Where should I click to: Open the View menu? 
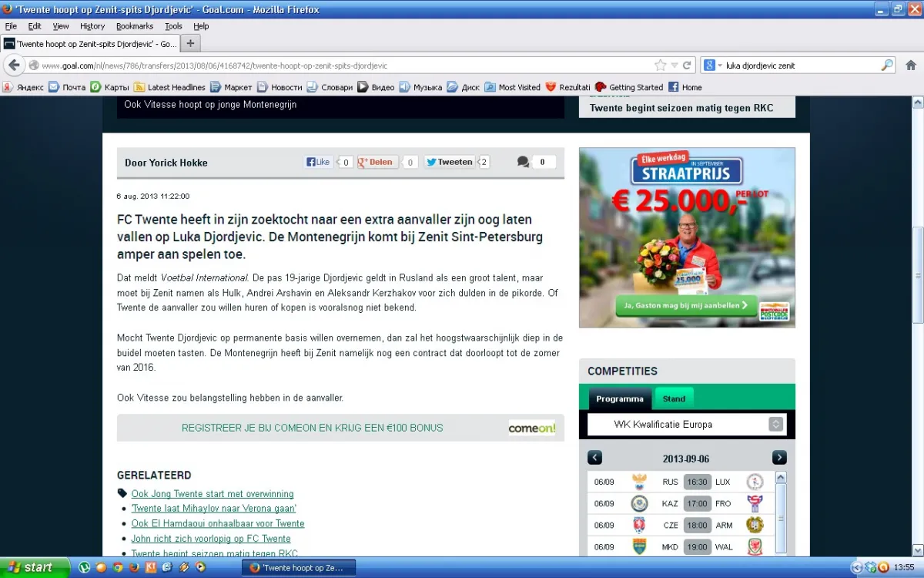[61, 26]
